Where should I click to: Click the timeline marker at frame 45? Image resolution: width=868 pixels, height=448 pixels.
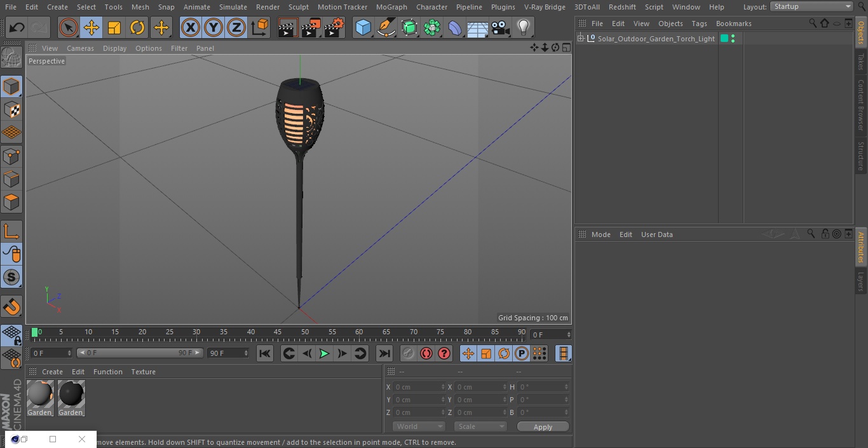pos(278,332)
